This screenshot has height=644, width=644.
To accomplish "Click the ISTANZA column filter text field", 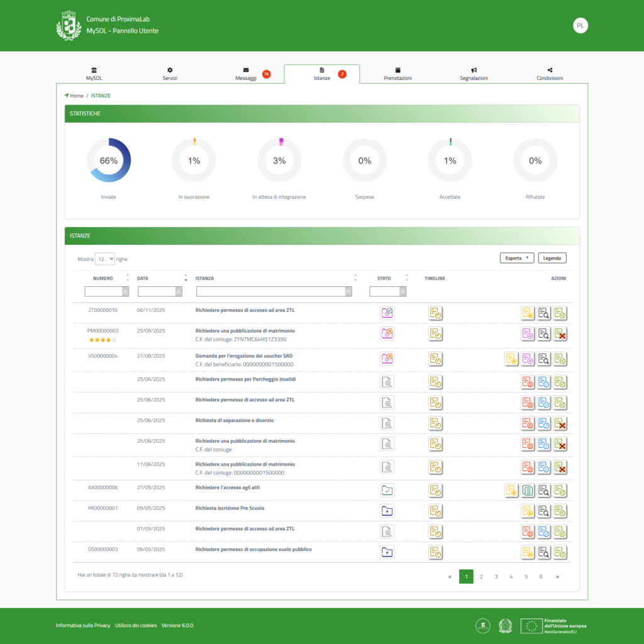I will click(270, 291).
